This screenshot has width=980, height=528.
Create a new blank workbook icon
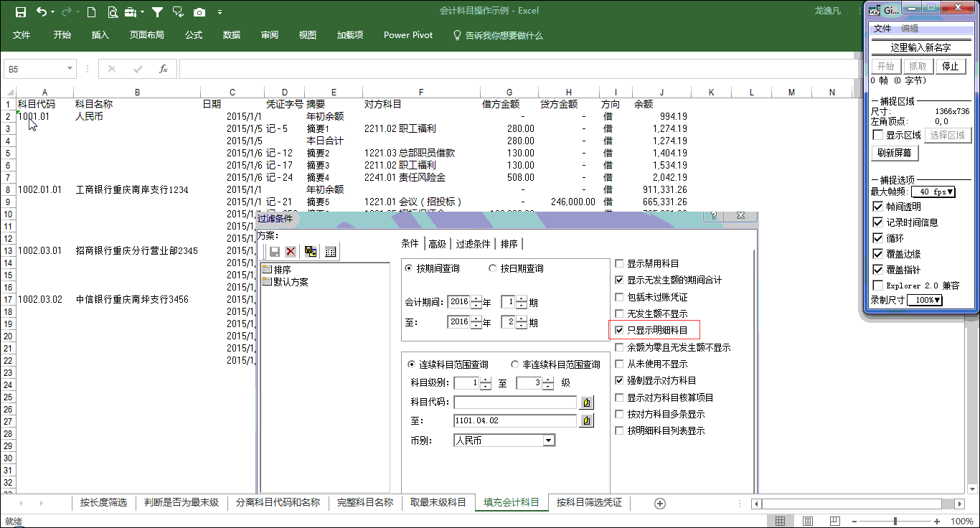coord(91,12)
